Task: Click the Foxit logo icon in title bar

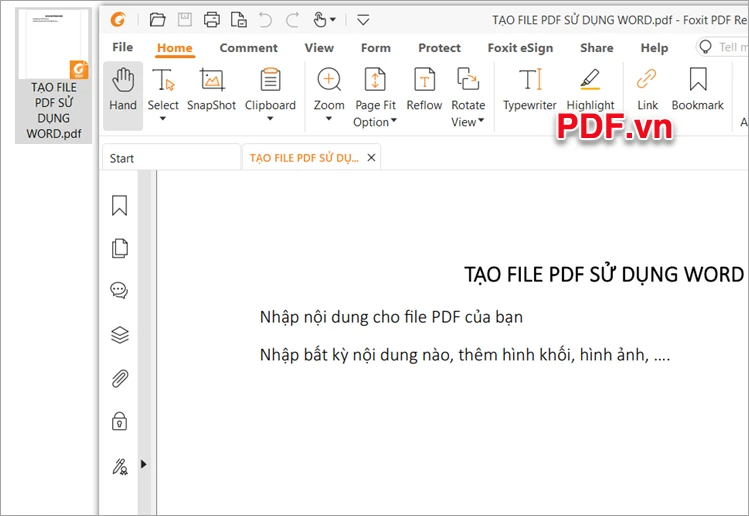Action: click(118, 20)
